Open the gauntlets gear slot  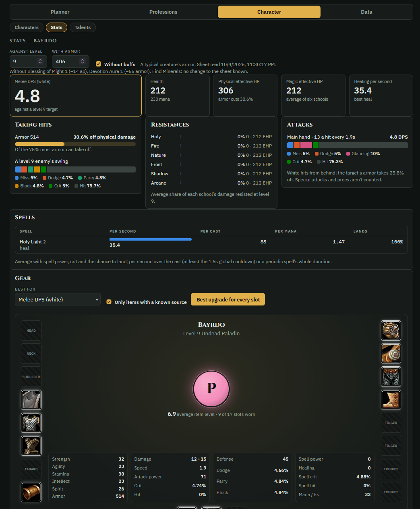(391, 330)
